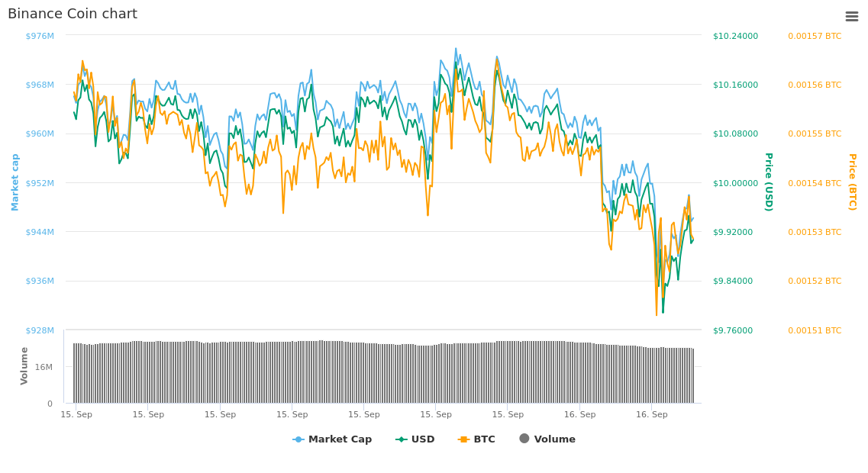Click the $9.84000 price axis label

point(733,281)
